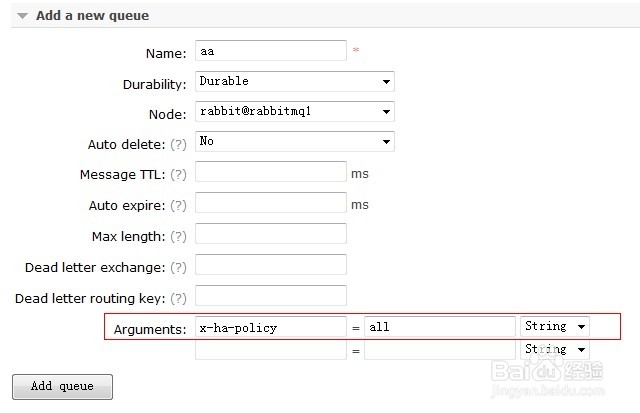
Task: Open the first argument String type dropdown
Action: pos(554,327)
